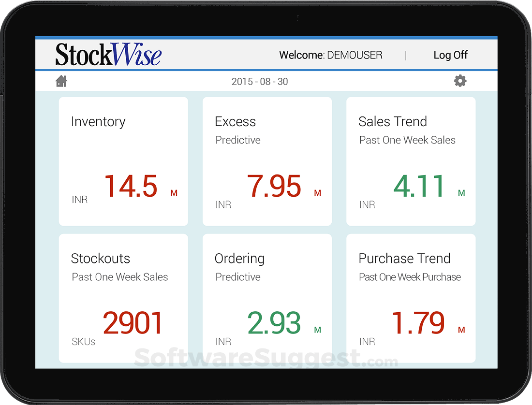Open the settings gear icon
Screen dimensions: 532x405
[460, 81]
